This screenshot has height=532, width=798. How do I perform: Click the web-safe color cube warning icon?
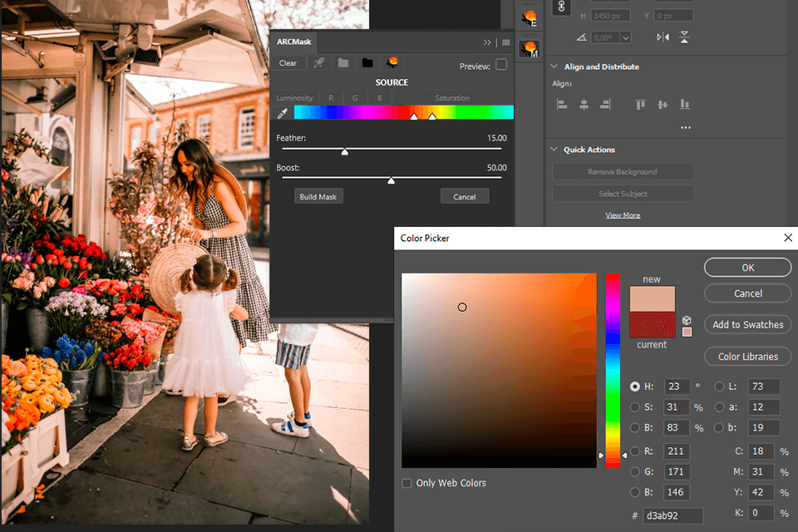click(x=687, y=320)
